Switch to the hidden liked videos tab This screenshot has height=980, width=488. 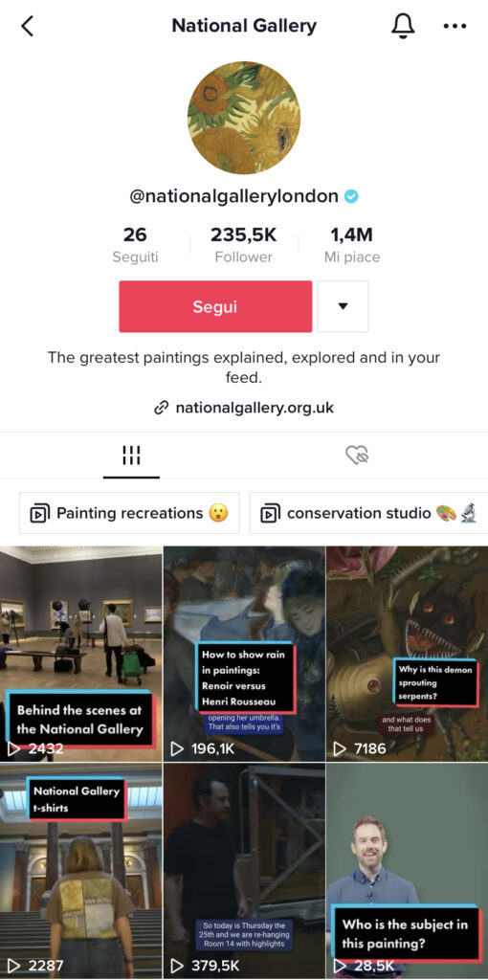pyautogui.click(x=358, y=456)
